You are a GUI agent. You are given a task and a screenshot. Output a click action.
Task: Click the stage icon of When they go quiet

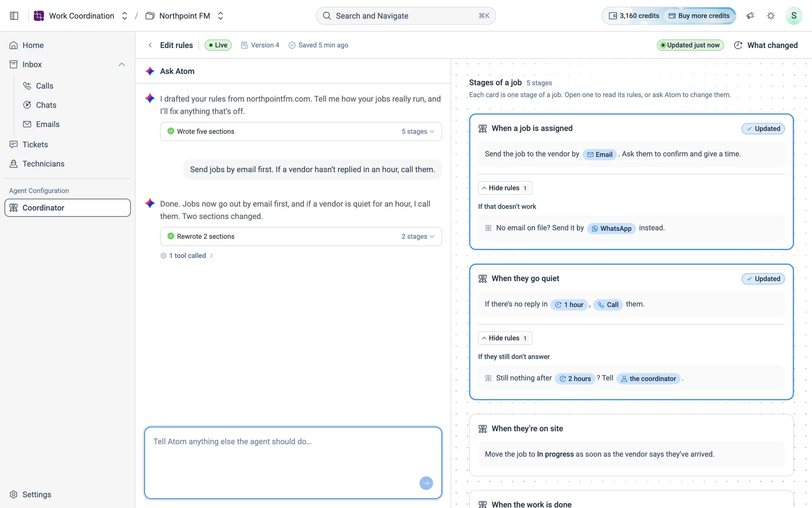483,279
